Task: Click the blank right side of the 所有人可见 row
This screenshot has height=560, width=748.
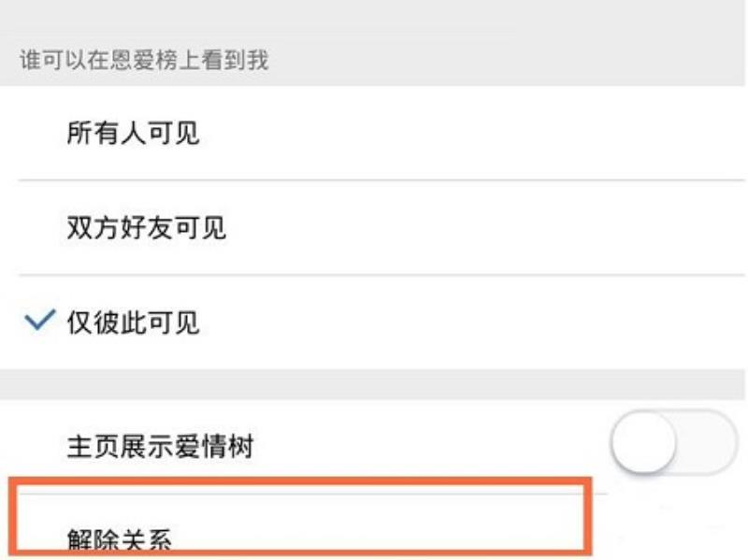Action: 477,133
